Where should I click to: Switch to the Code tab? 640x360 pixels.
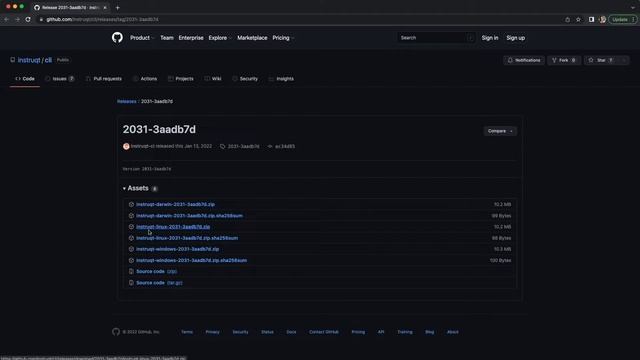(25, 78)
